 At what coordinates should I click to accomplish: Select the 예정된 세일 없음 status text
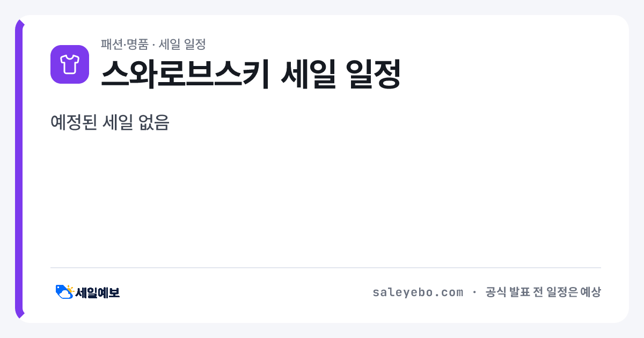[x=110, y=123]
